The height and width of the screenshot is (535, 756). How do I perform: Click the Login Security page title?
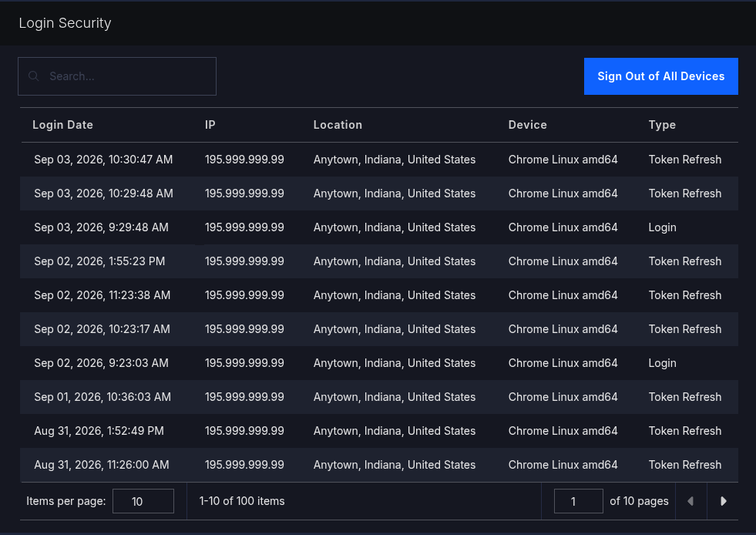point(65,23)
